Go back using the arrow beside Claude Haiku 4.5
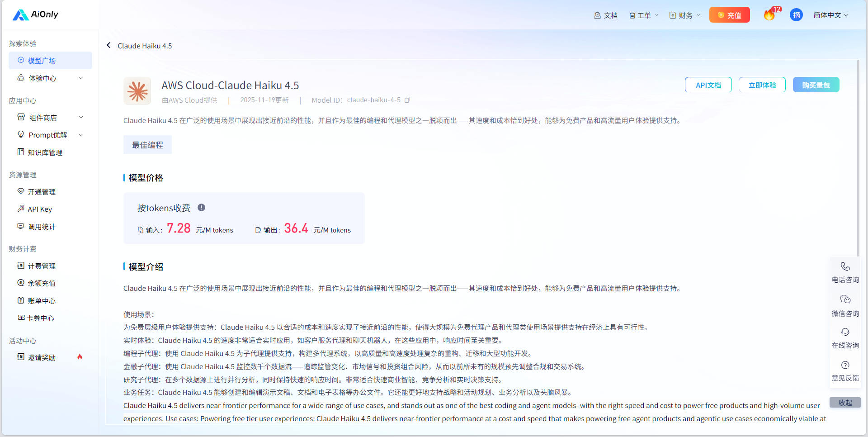Screen dimensions: 868x437 [108, 45]
